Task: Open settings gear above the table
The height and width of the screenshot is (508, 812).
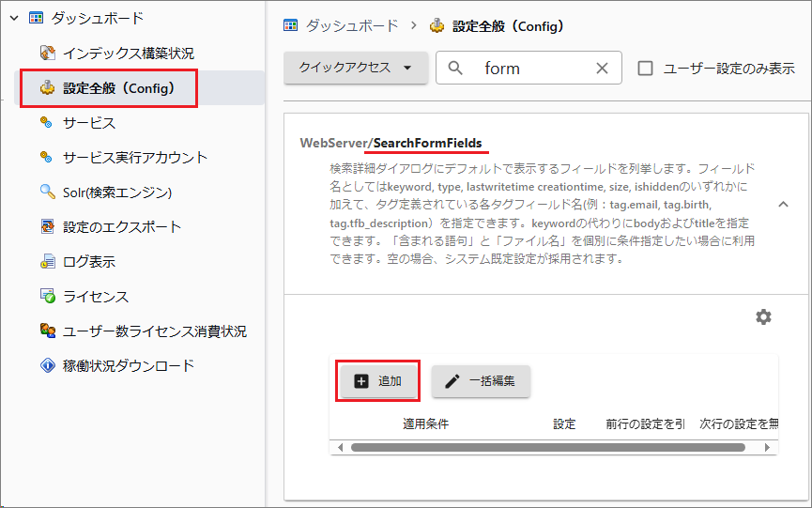Action: (x=763, y=317)
